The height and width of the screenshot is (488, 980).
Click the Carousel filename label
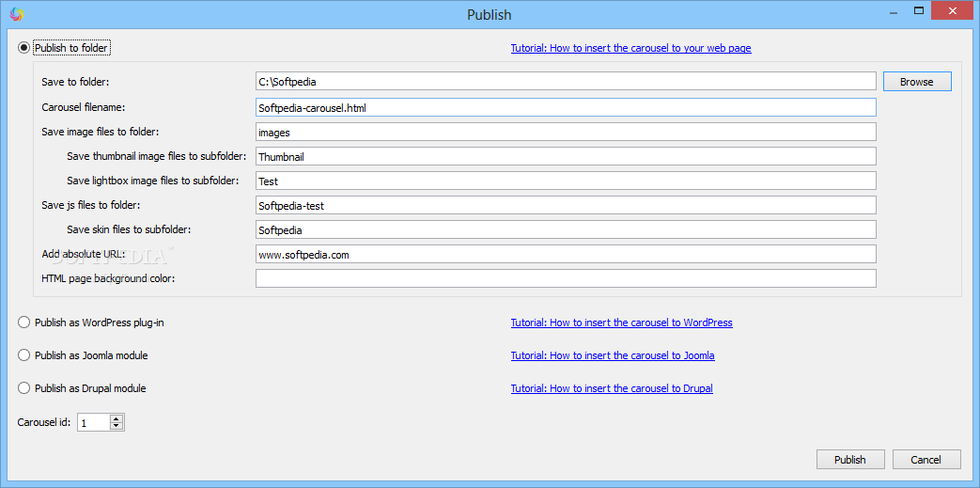coord(83,107)
